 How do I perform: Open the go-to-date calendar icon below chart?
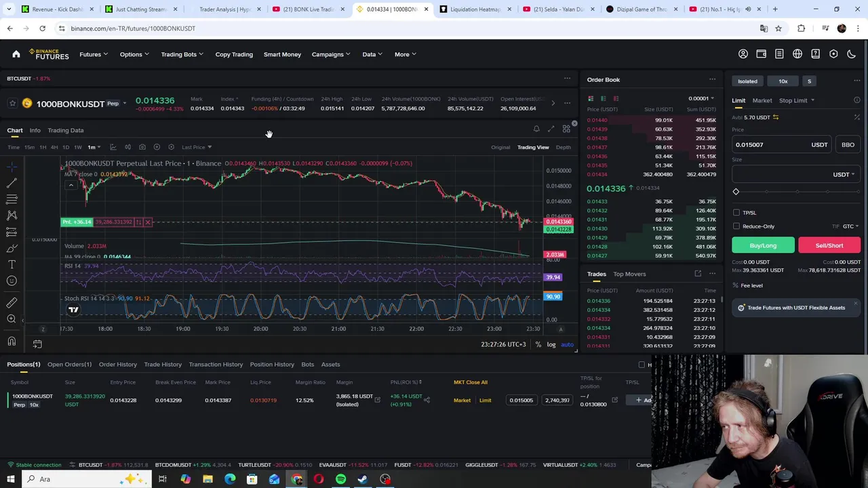[x=37, y=344]
